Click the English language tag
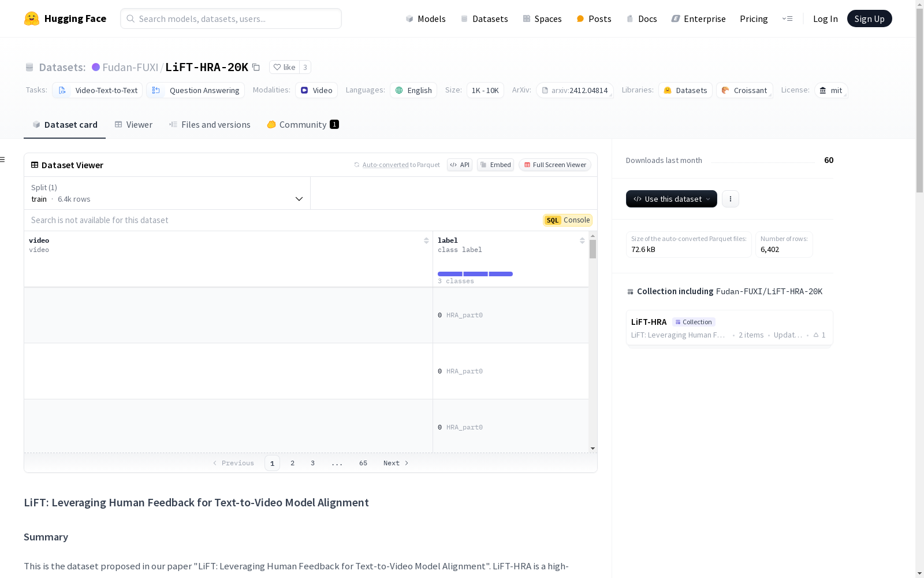Viewport: 924px width, 578px height. [413, 90]
